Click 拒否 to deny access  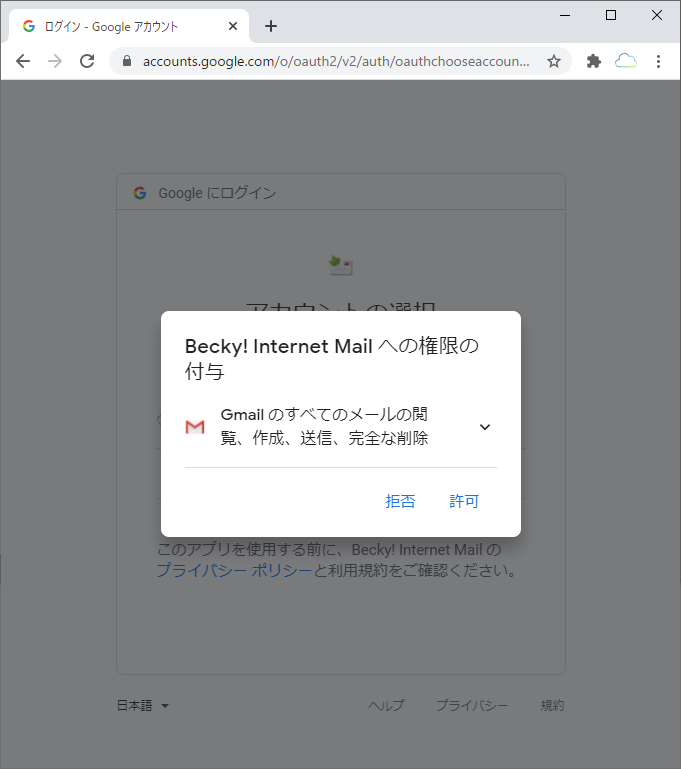[400, 501]
